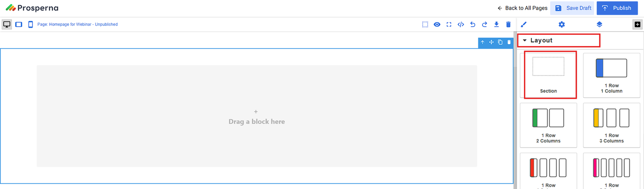The height and width of the screenshot is (189, 644).
Task: Click the download/import icon in toolbar
Action: click(496, 24)
